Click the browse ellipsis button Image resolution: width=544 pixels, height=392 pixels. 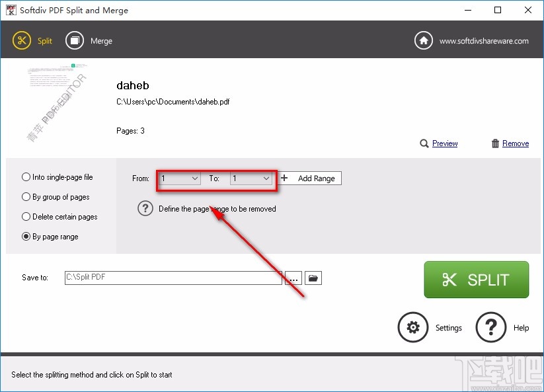click(x=293, y=278)
